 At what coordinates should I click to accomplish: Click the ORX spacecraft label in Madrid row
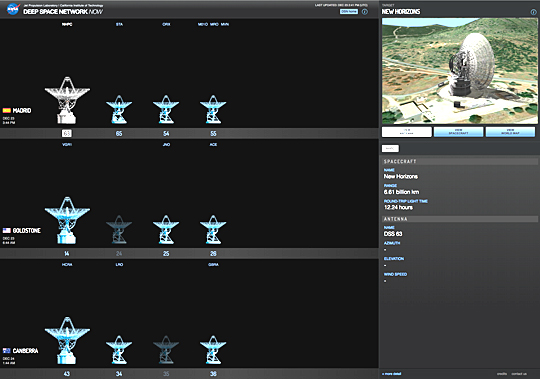click(166, 24)
